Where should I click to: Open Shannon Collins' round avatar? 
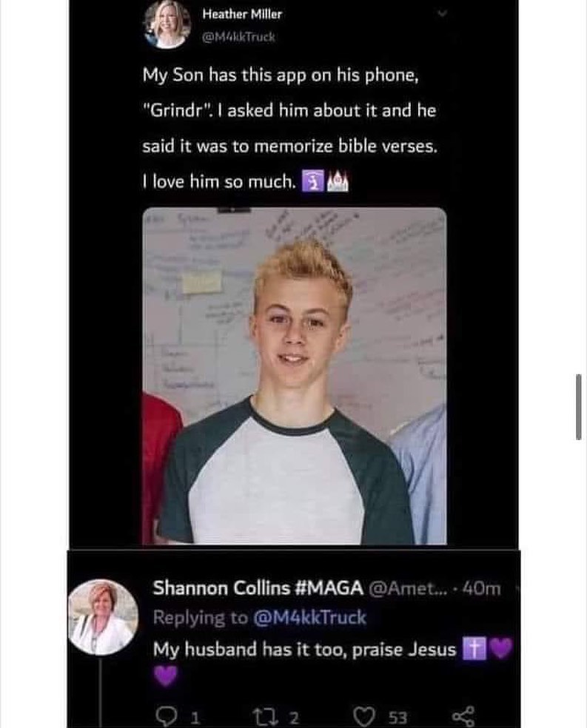pyautogui.click(x=103, y=617)
